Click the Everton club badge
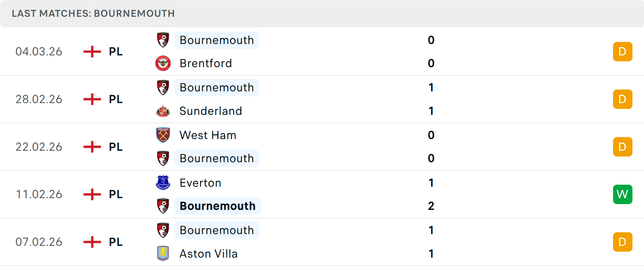Screen dimensions: 644x266 (163, 183)
